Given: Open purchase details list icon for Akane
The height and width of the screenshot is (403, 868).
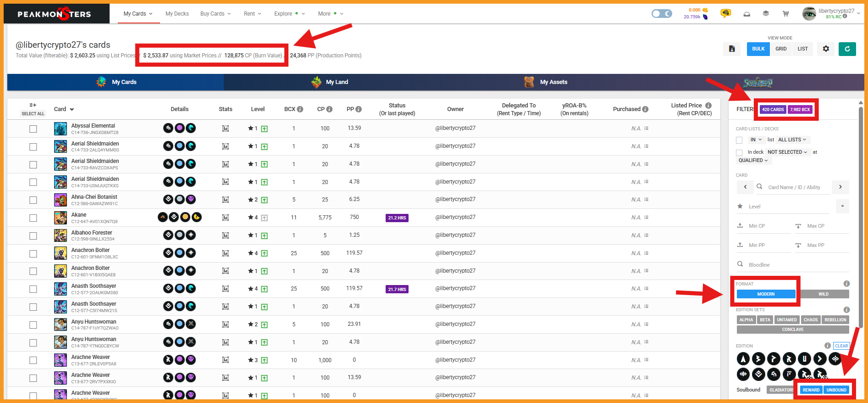Looking at the screenshot, I should pyautogui.click(x=646, y=218).
